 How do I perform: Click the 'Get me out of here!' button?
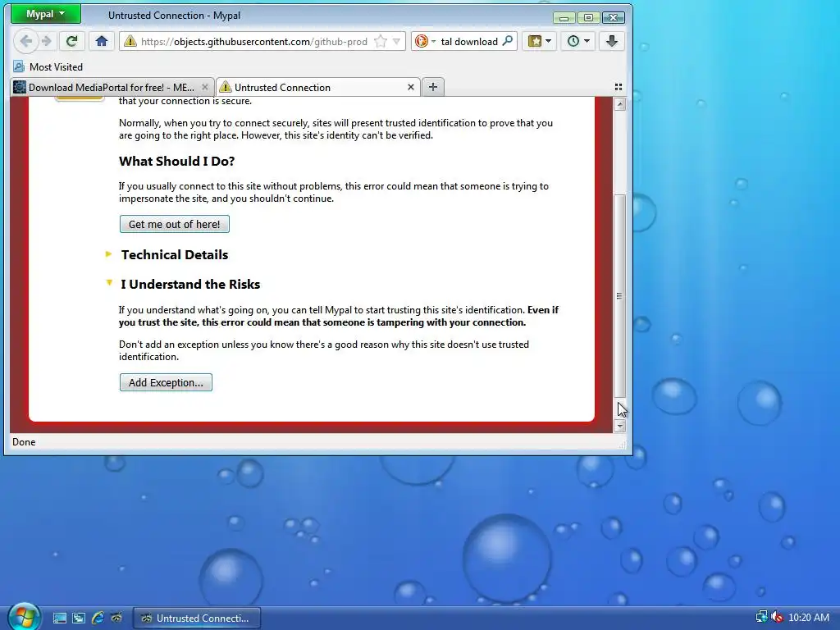pyautogui.click(x=175, y=224)
